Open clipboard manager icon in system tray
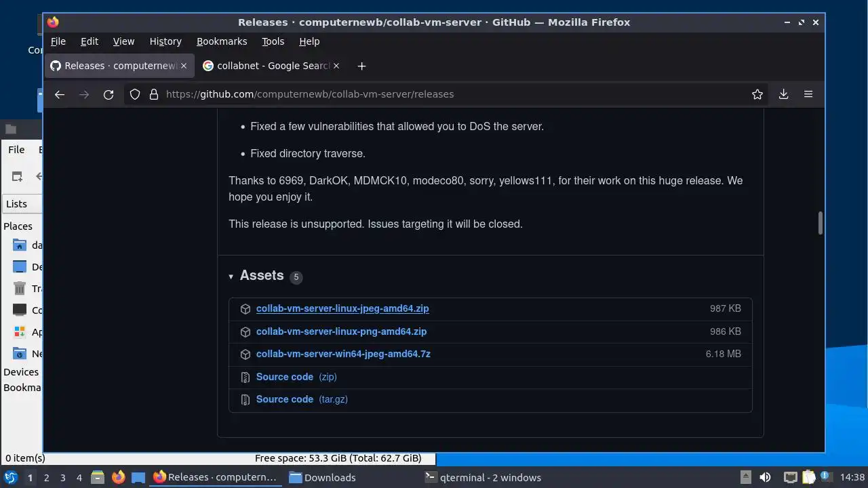Screen dimensions: 868x488 [x=808, y=477]
